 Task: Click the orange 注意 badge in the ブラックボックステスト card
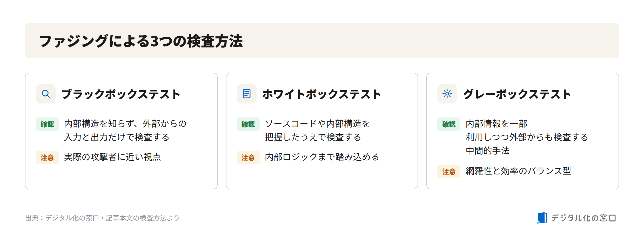(47, 158)
